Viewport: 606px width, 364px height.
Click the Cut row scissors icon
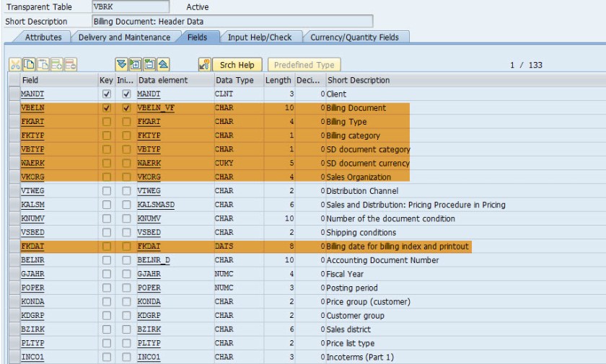15,65
